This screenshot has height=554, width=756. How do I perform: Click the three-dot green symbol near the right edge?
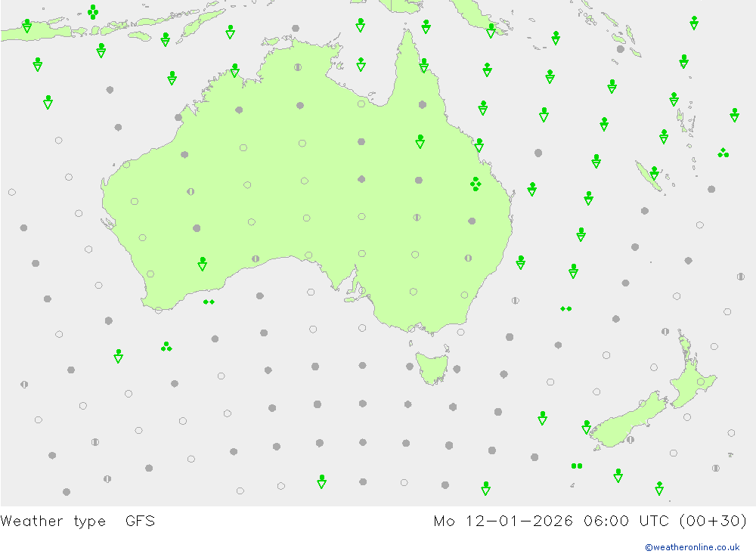723,153
